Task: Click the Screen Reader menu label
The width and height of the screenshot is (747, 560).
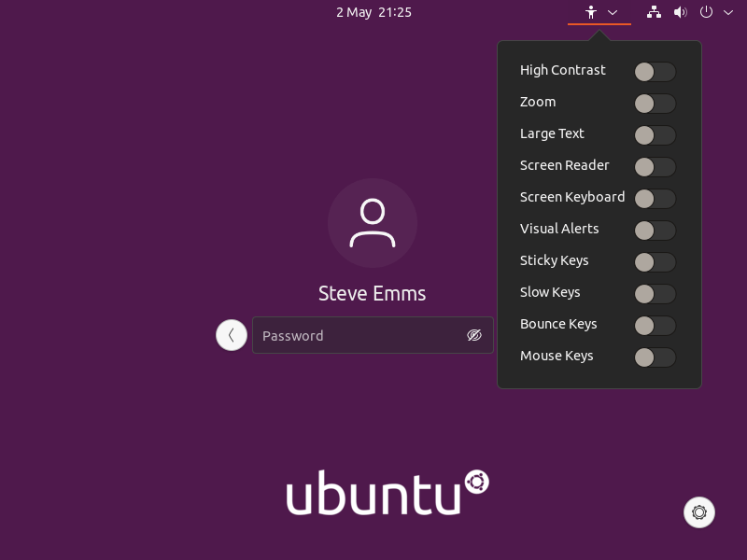Action: pos(565,165)
